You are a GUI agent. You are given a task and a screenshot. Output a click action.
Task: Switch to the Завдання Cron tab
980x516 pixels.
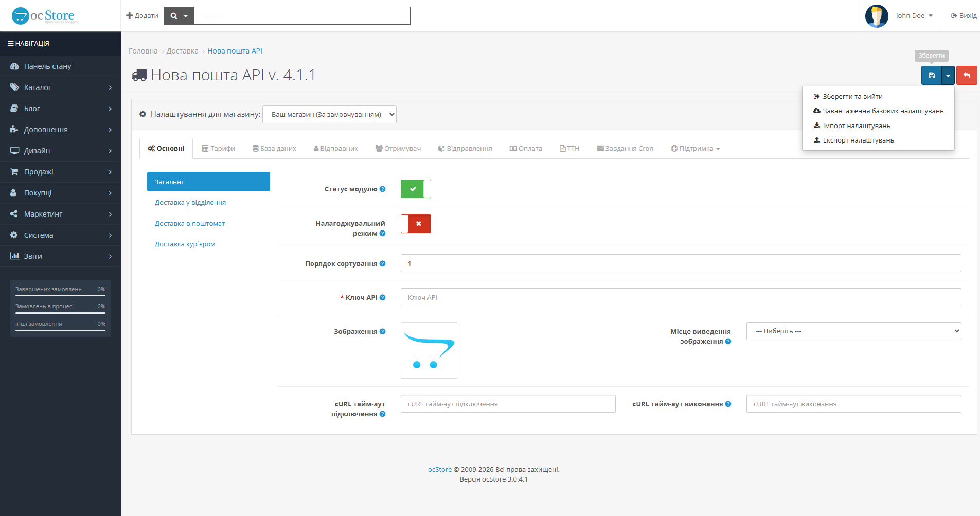click(x=625, y=149)
